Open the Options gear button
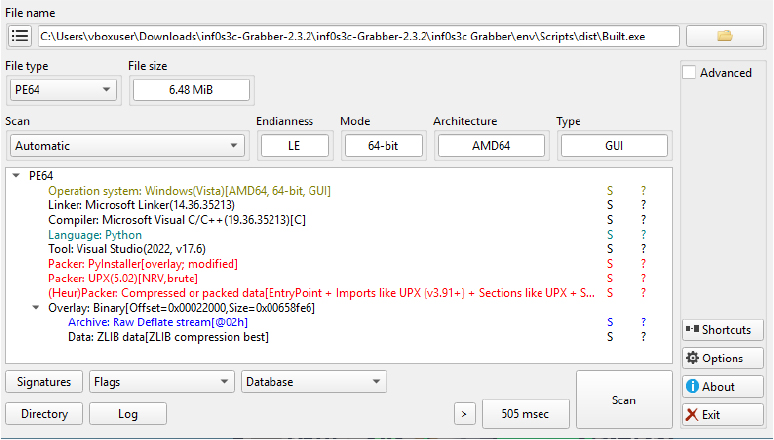Screen dimensions: 774x440 click(x=723, y=358)
